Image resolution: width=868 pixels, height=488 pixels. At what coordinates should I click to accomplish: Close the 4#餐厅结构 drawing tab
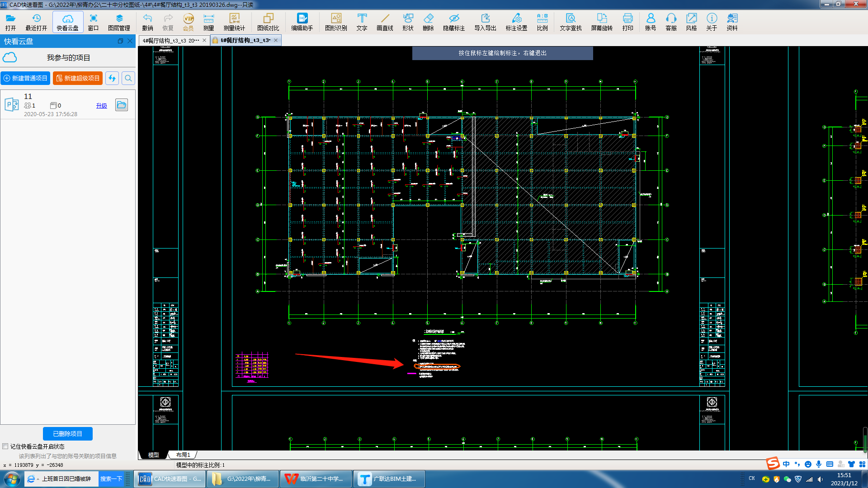point(204,41)
